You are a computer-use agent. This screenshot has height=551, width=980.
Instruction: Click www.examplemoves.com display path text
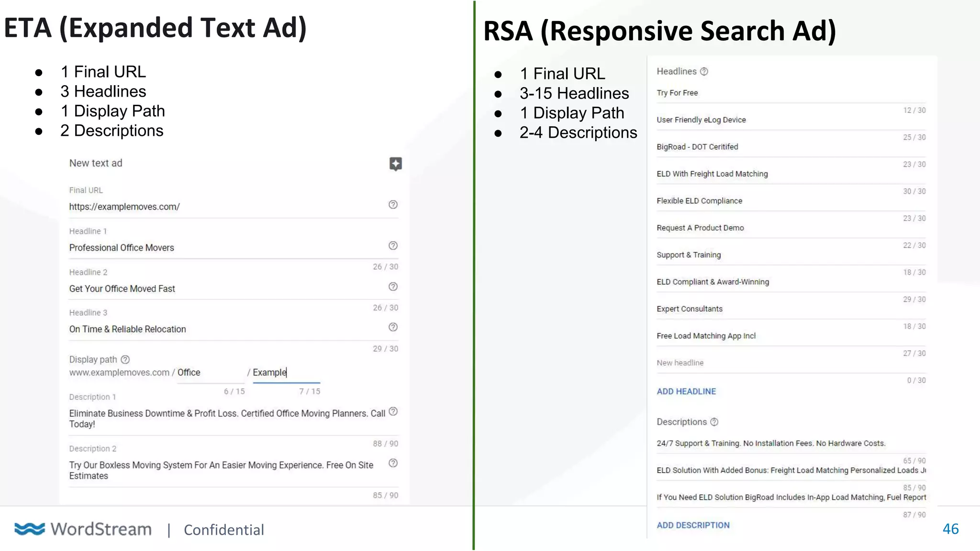119,373
